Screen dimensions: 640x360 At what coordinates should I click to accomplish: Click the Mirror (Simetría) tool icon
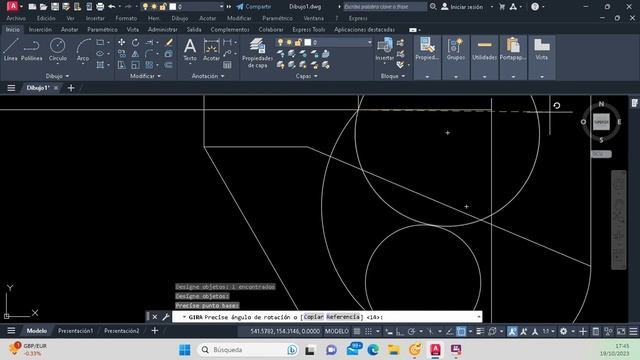click(x=135, y=53)
